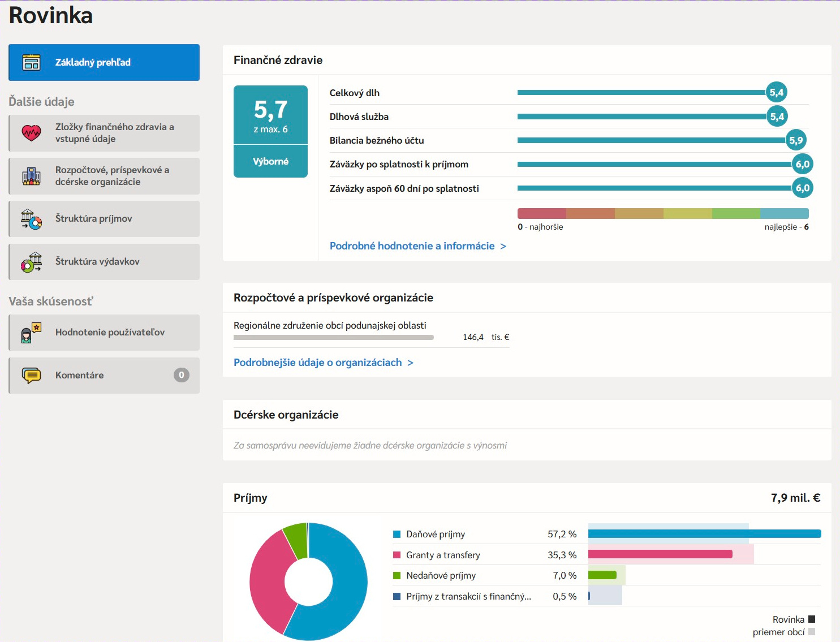Image resolution: width=840 pixels, height=642 pixels.
Task: Click the Štruktúra výdavkov pie chart icon
Action: click(31, 262)
